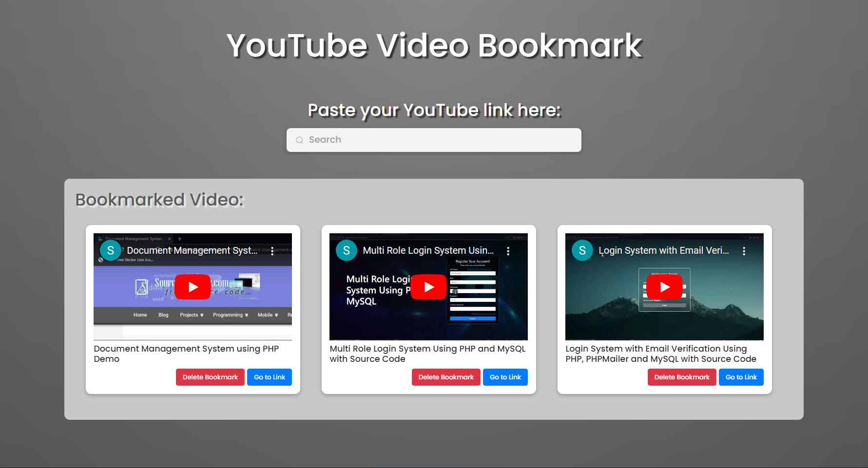
Task: Open more options on Email Verification video
Action: pos(744,251)
